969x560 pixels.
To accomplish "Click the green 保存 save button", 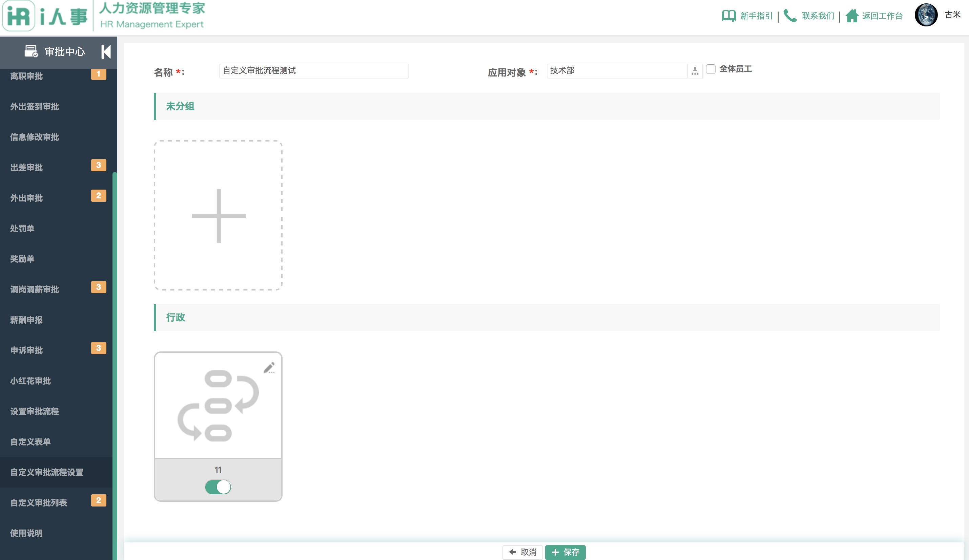I will pos(565,552).
